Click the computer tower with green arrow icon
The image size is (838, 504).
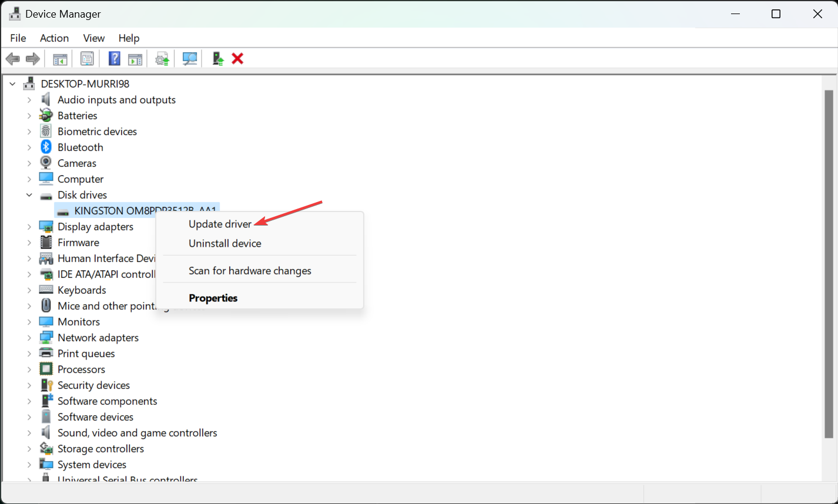pos(217,59)
